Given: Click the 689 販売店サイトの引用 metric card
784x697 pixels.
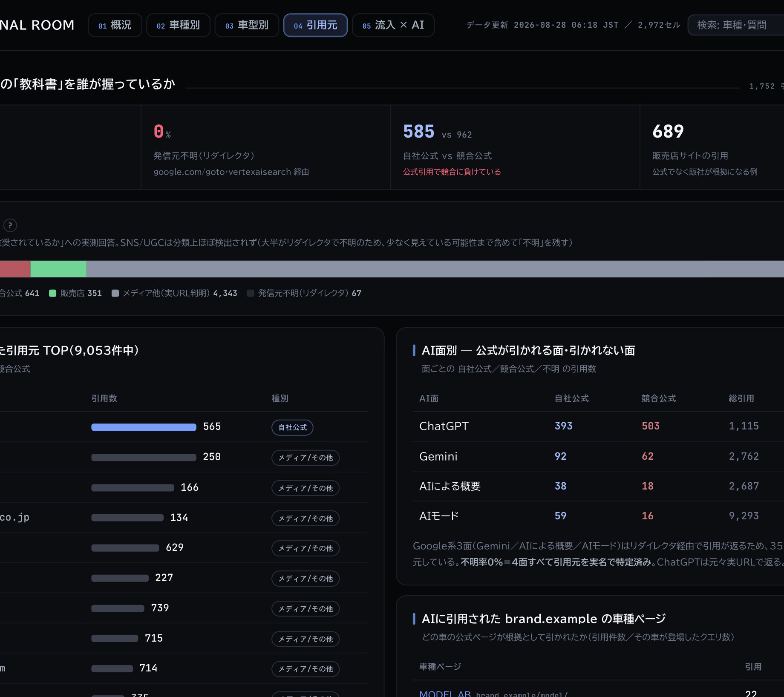Looking at the screenshot, I should click(x=712, y=147).
